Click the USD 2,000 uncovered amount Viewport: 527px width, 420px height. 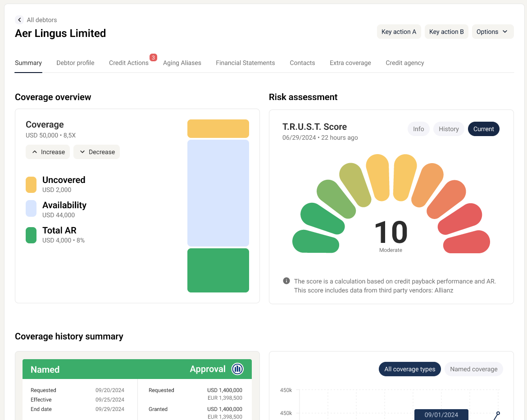pos(57,190)
